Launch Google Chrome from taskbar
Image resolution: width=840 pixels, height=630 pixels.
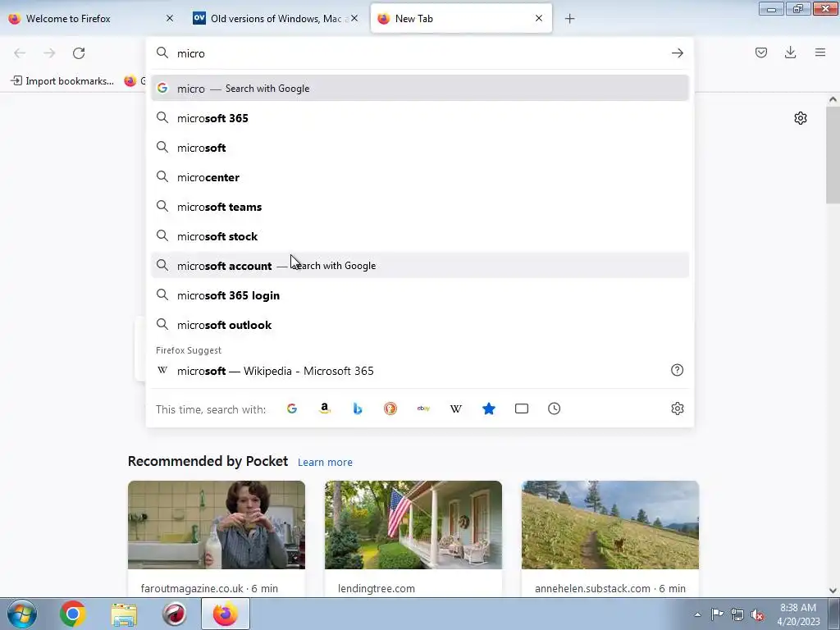73,614
